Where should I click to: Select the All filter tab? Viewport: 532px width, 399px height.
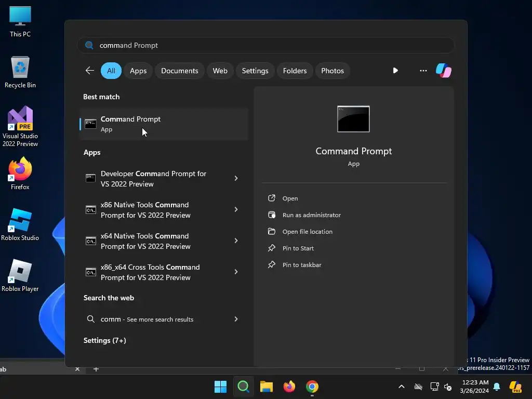click(111, 71)
